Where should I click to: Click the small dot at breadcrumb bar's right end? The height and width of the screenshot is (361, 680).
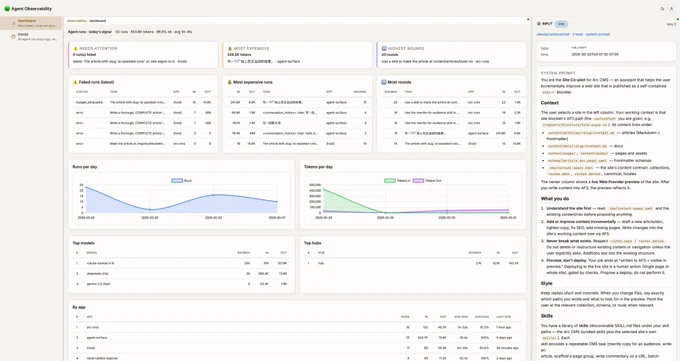pyautogui.click(x=528, y=20)
